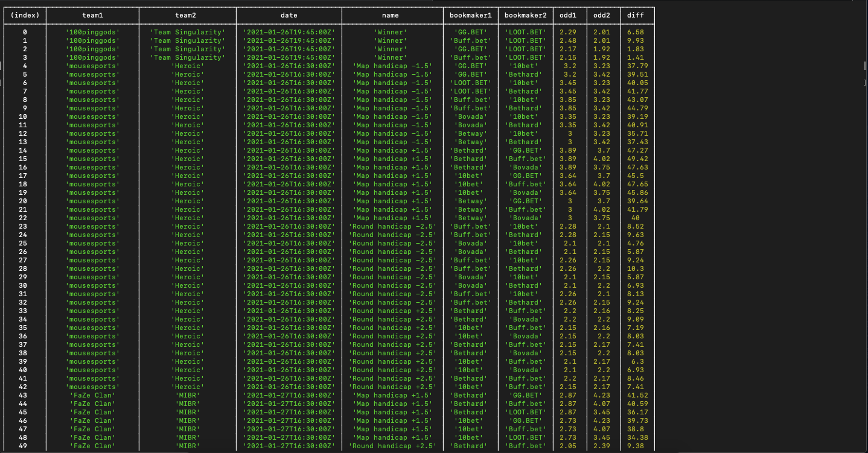This screenshot has width=868, height=453.
Task: Click 'Team Singularity' in row 3
Action: (188, 57)
